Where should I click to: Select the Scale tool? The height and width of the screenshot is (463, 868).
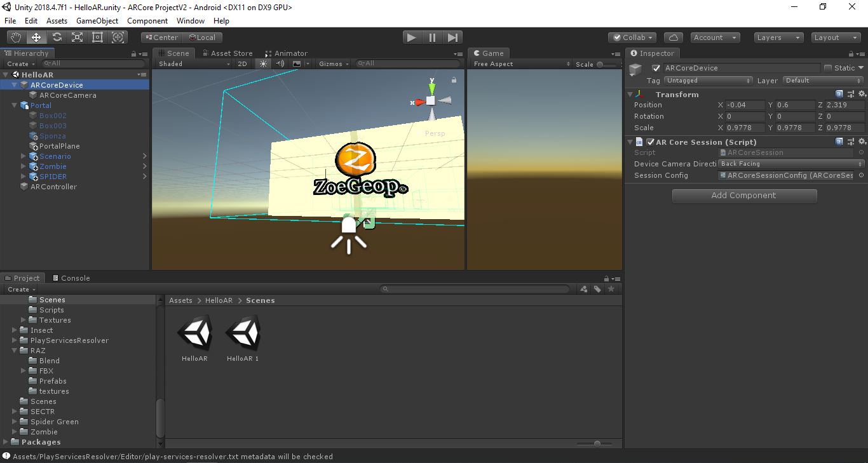point(77,37)
